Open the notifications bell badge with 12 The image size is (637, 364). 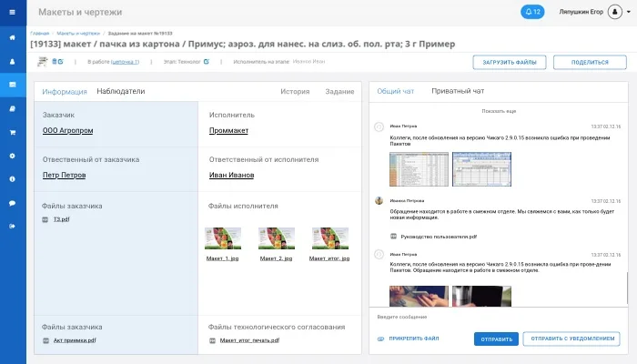[x=532, y=12]
